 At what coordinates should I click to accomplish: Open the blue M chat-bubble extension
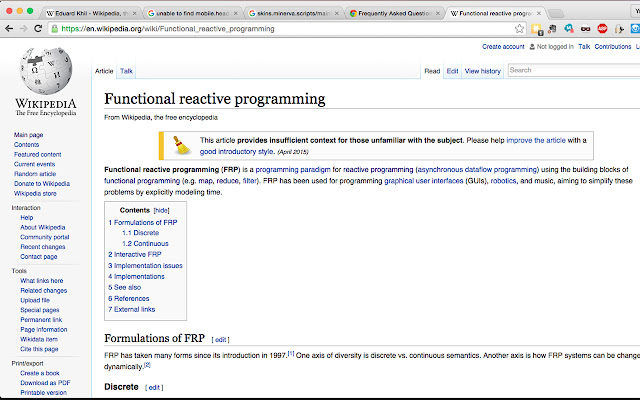(x=569, y=29)
